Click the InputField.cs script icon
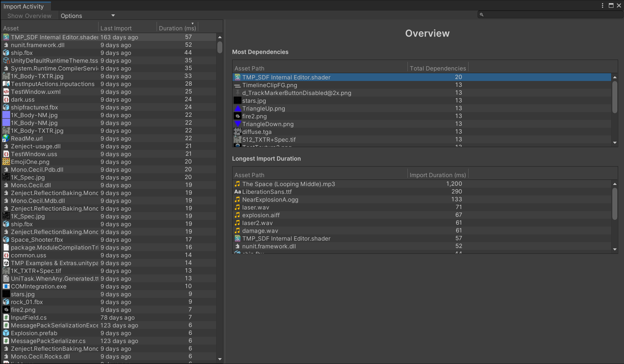Image resolution: width=624 pixels, height=364 pixels. click(6, 318)
